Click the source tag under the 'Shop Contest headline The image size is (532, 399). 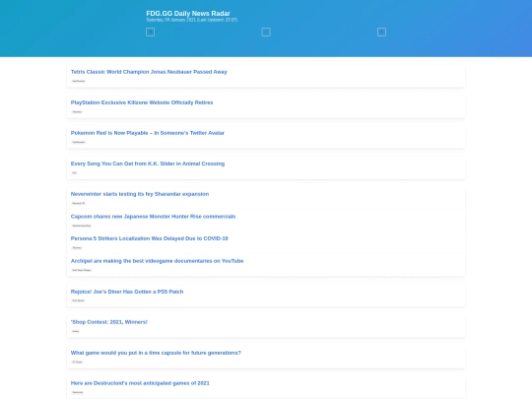pos(76,331)
